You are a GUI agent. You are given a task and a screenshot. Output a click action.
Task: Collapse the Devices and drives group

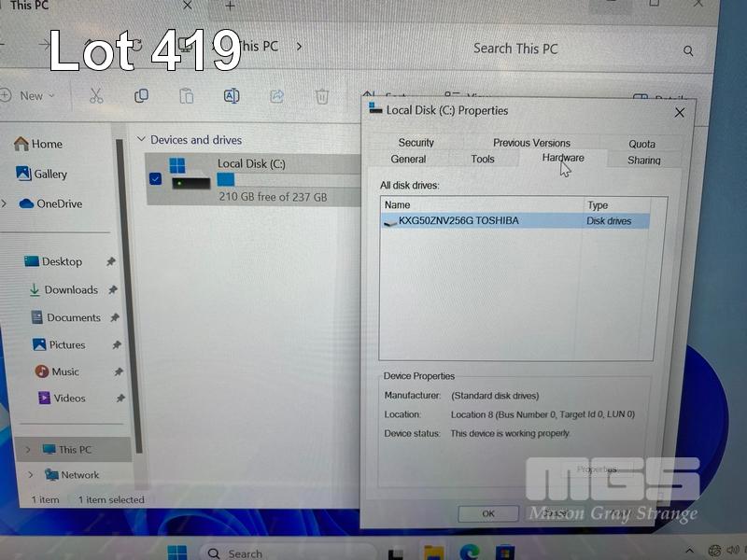(x=142, y=140)
